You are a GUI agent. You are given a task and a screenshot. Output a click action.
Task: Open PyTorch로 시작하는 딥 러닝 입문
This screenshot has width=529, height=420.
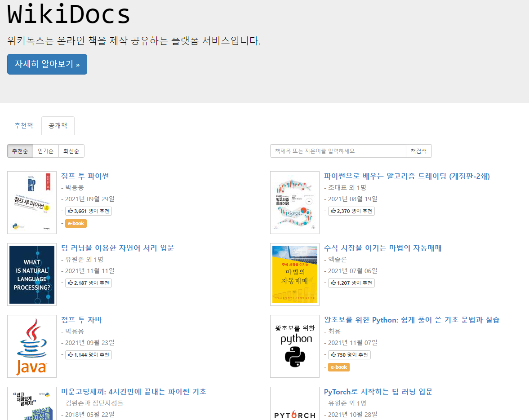click(x=378, y=392)
